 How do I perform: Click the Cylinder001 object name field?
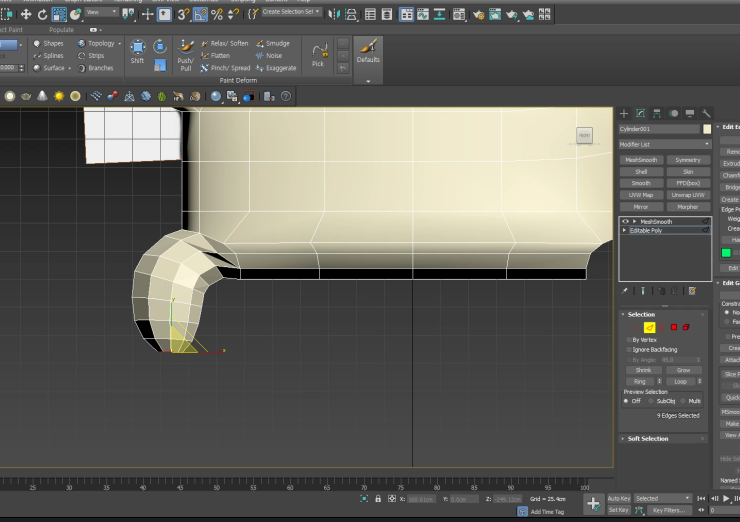(x=658, y=129)
